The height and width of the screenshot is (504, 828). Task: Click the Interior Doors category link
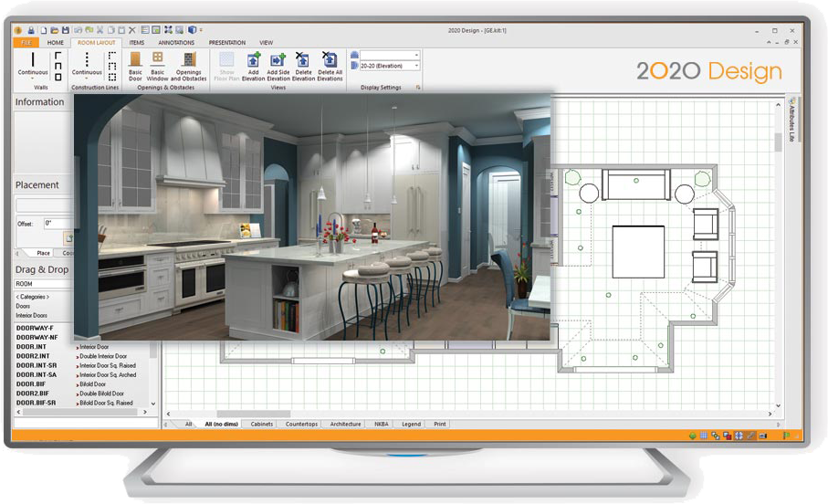pos(31,315)
